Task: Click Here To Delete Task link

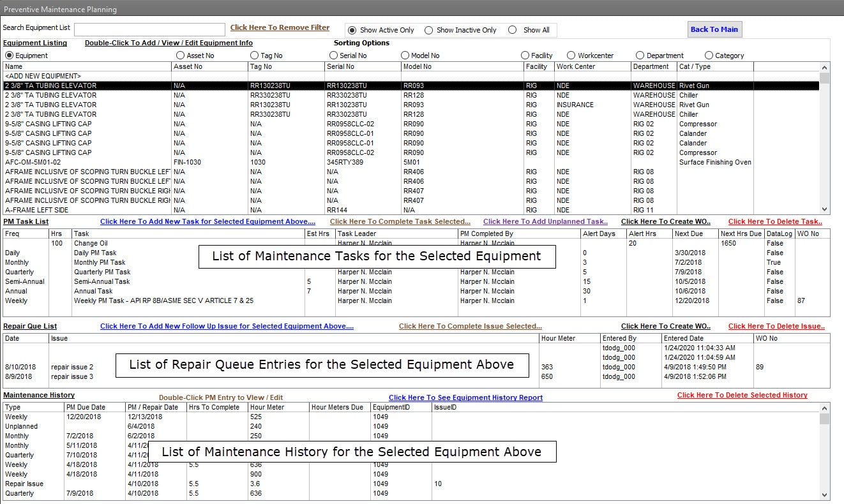Action: pyautogui.click(x=775, y=221)
